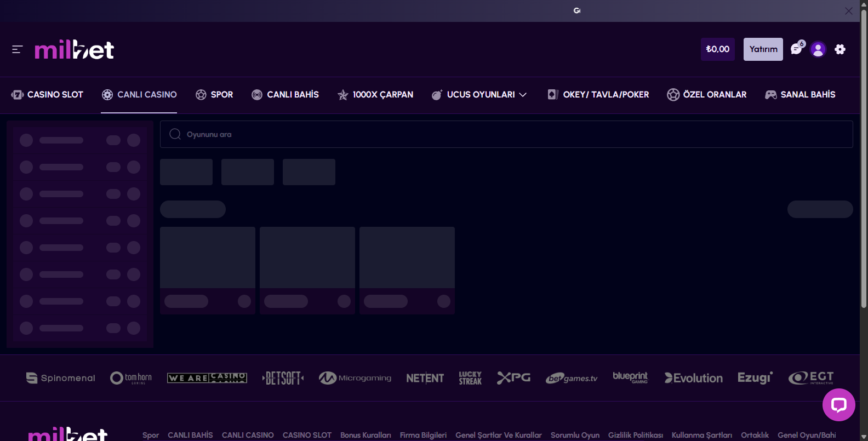This screenshot has height=441, width=868.
Task: Open the Ortaklık footer link
Action: 755,435
